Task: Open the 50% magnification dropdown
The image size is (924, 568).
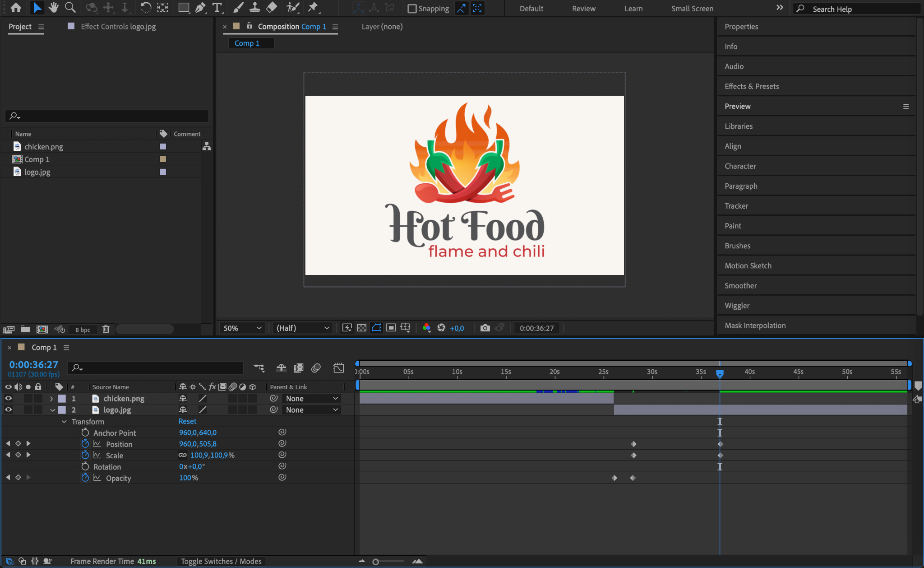Action: click(x=242, y=328)
